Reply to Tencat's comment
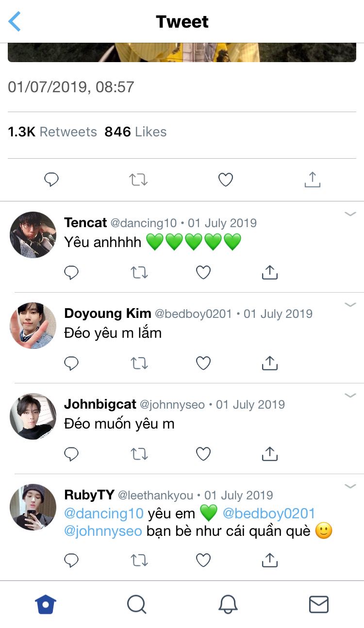This screenshot has width=364, height=628. tap(71, 273)
